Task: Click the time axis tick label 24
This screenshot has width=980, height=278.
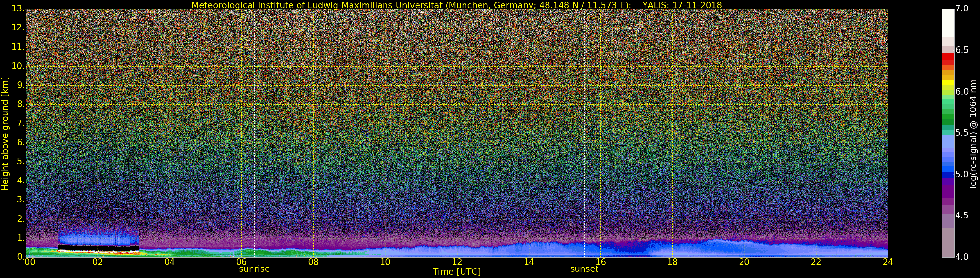Action: click(x=888, y=262)
